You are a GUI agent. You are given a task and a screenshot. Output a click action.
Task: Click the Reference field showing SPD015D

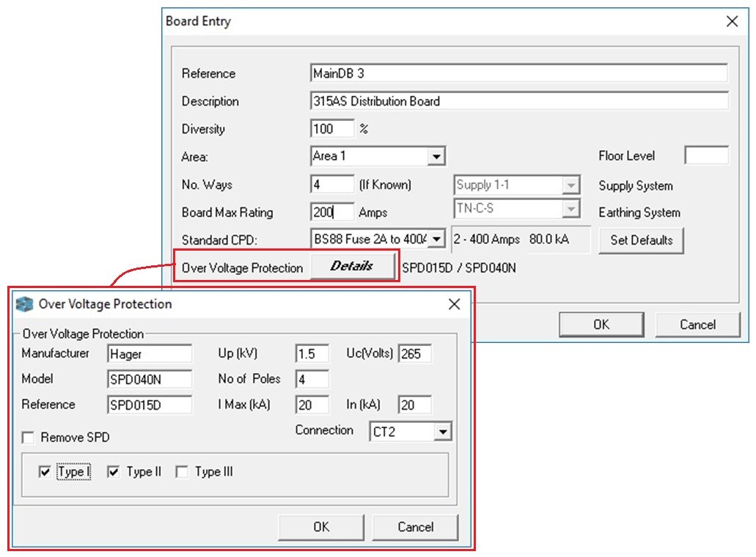(150, 405)
